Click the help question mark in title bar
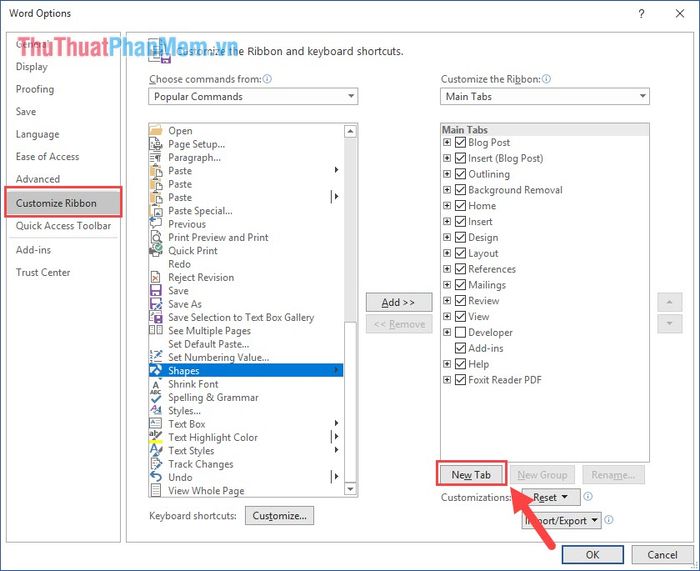 pos(641,14)
